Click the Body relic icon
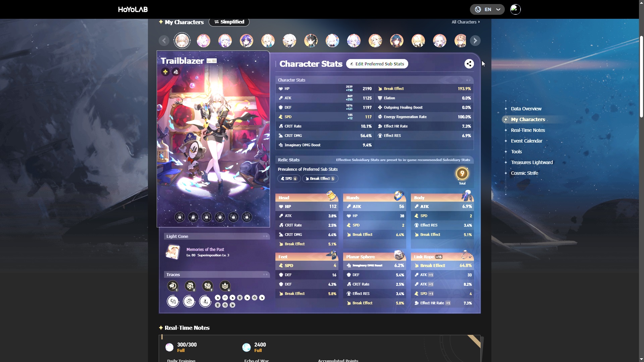 (467, 195)
